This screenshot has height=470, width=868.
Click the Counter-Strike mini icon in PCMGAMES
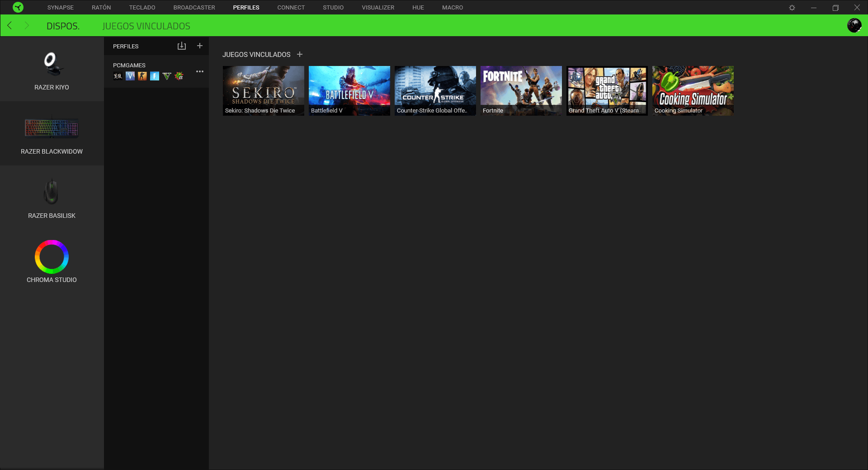click(x=142, y=76)
